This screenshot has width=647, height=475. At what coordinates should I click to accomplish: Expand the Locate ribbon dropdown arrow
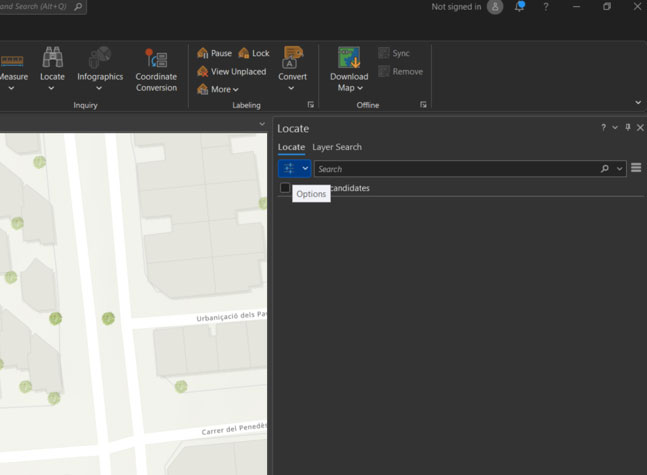point(51,88)
